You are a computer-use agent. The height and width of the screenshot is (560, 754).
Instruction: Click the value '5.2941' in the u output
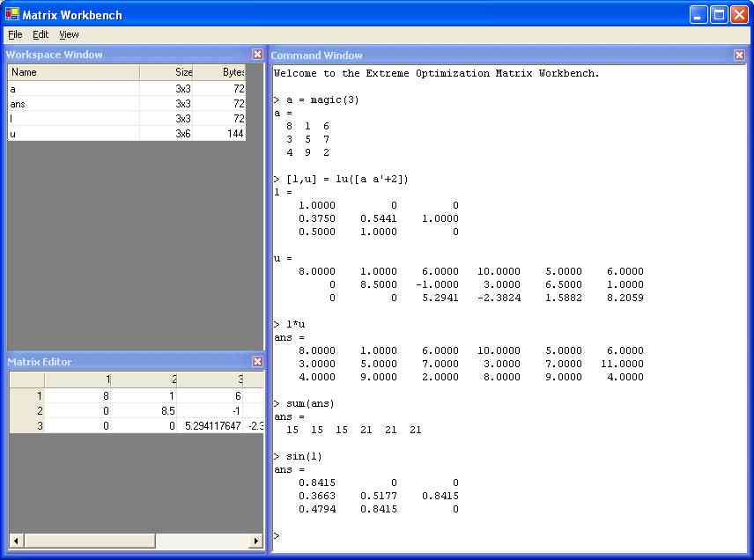440,298
